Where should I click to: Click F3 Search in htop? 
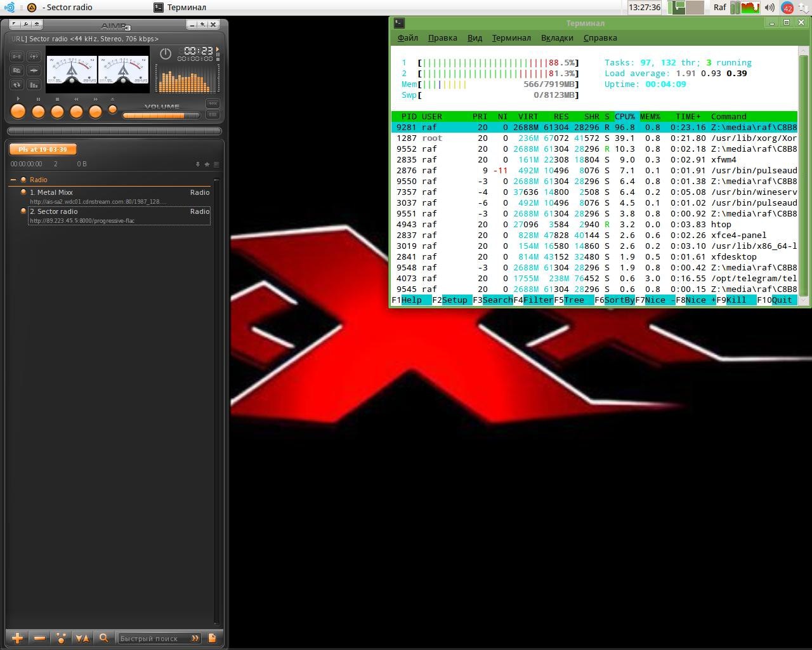click(492, 300)
